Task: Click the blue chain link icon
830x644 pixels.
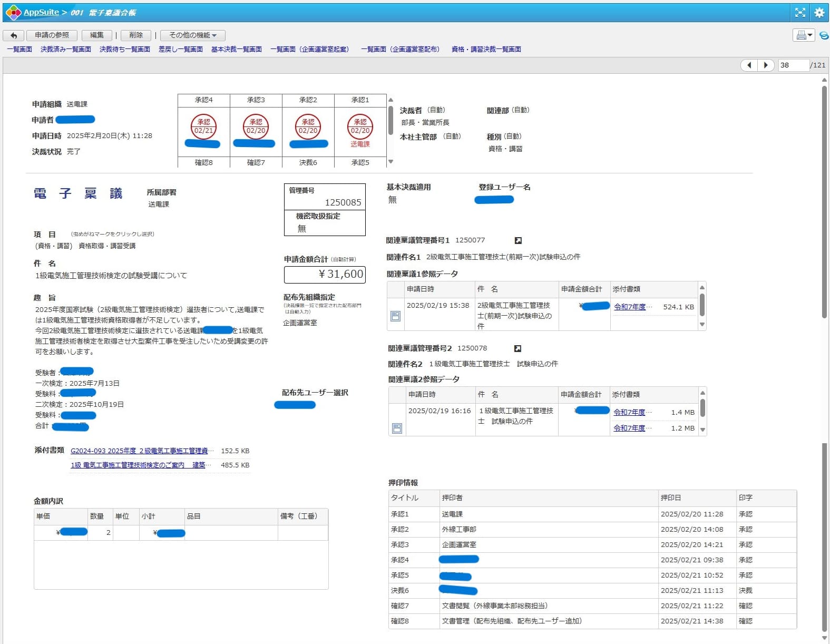Action: [824, 35]
